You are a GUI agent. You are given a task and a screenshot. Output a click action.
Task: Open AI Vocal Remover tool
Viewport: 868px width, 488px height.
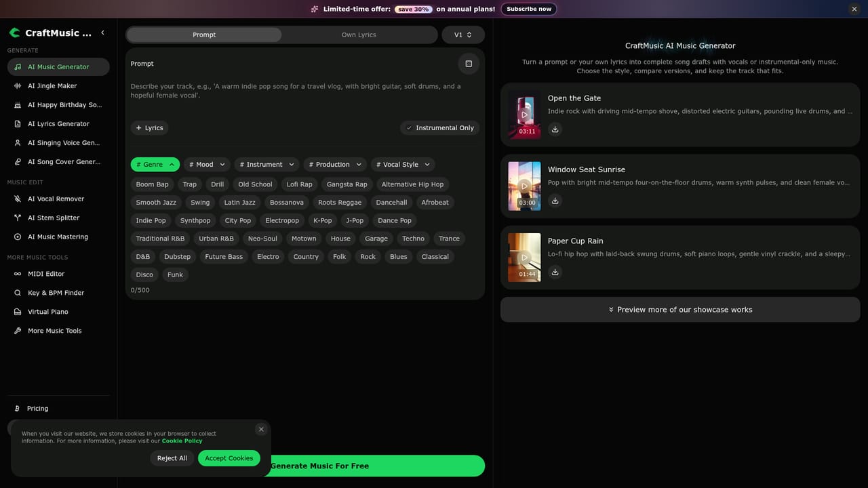click(x=58, y=199)
